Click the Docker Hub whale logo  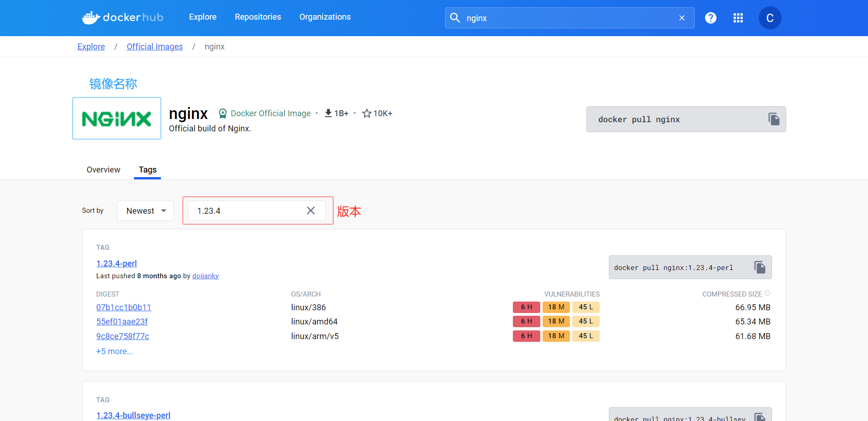click(x=123, y=17)
